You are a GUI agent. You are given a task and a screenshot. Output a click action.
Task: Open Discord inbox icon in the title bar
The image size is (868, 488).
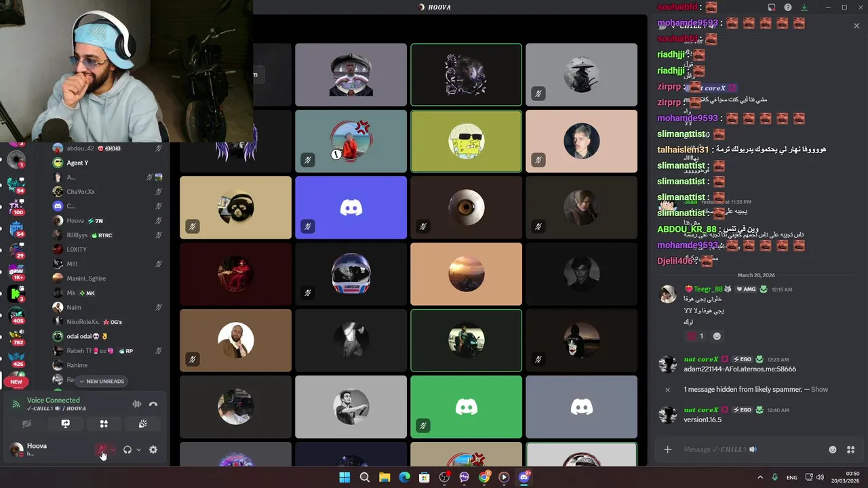coord(772,7)
